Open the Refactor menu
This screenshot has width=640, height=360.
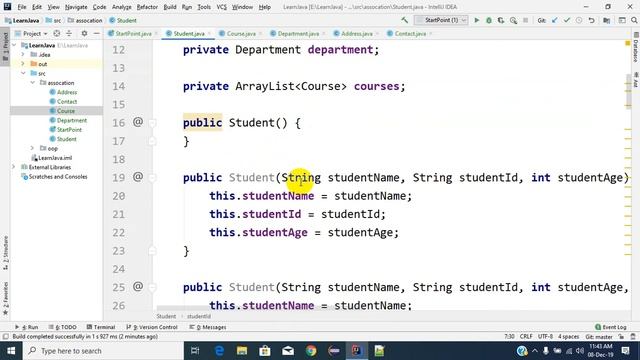coord(147,7)
